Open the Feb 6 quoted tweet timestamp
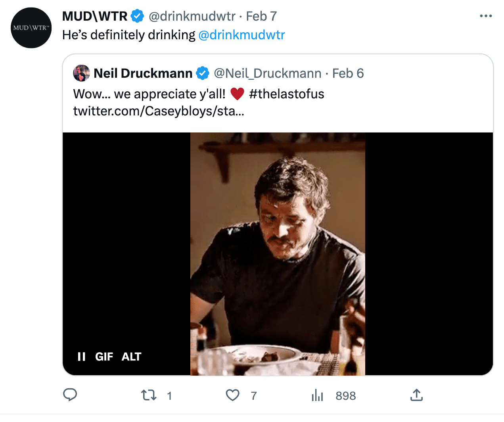Image resolution: width=504 pixels, height=422 pixels. pos(348,73)
